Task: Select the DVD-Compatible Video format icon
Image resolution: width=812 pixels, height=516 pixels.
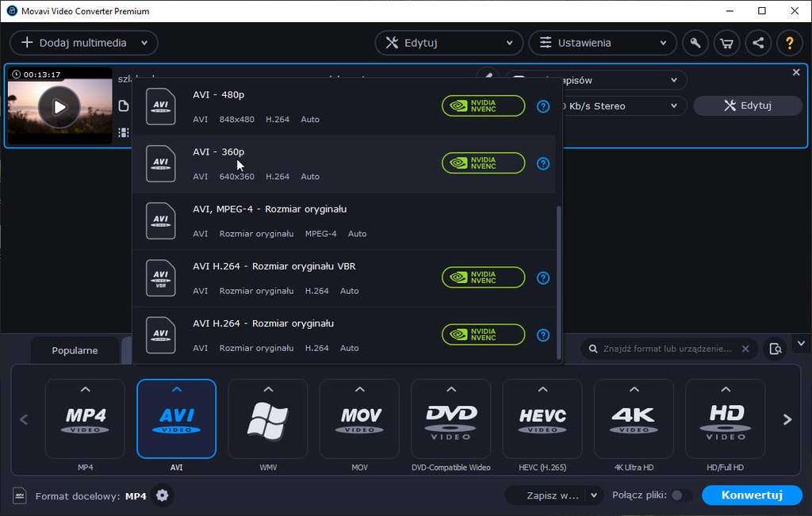Action: click(451, 419)
